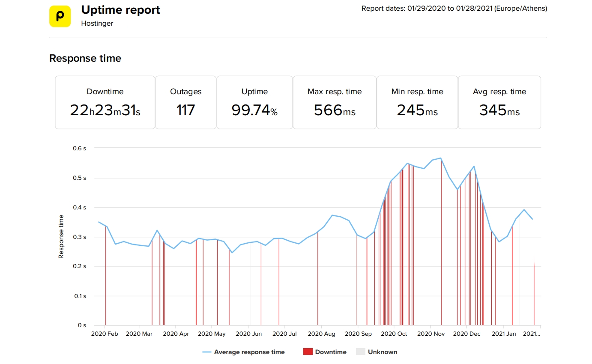Screen dimensions: 592x364
Task: Click the yellow Pingdom logo icon
Action: pyautogui.click(x=60, y=16)
